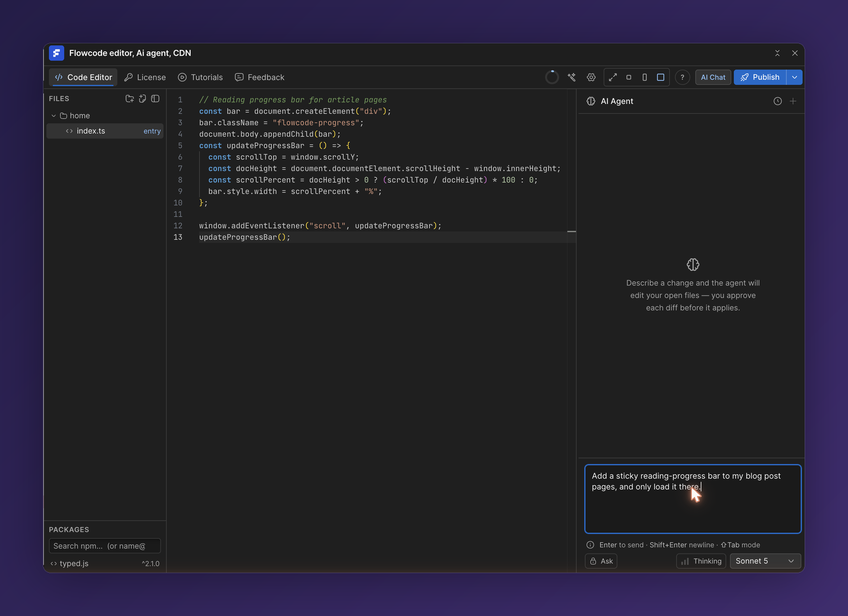
Task: Select the tall narrow window layout
Action: pyautogui.click(x=645, y=77)
